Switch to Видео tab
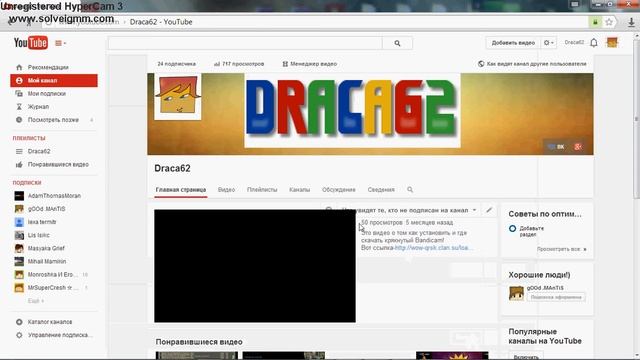 [x=227, y=190]
